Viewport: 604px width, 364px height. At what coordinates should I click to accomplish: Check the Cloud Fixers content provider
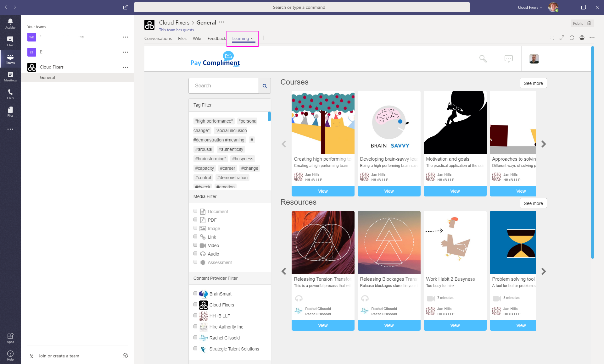coord(195,304)
